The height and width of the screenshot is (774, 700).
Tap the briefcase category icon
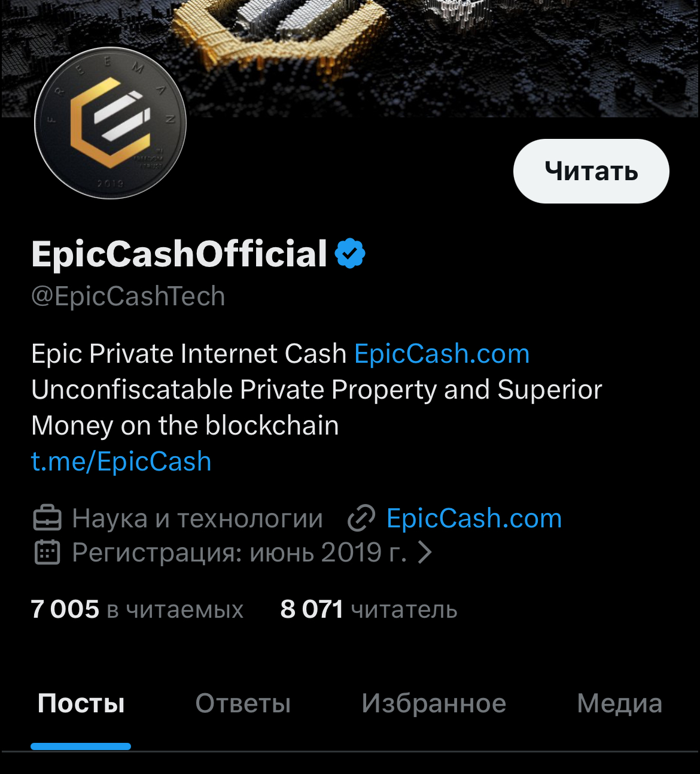(x=47, y=518)
